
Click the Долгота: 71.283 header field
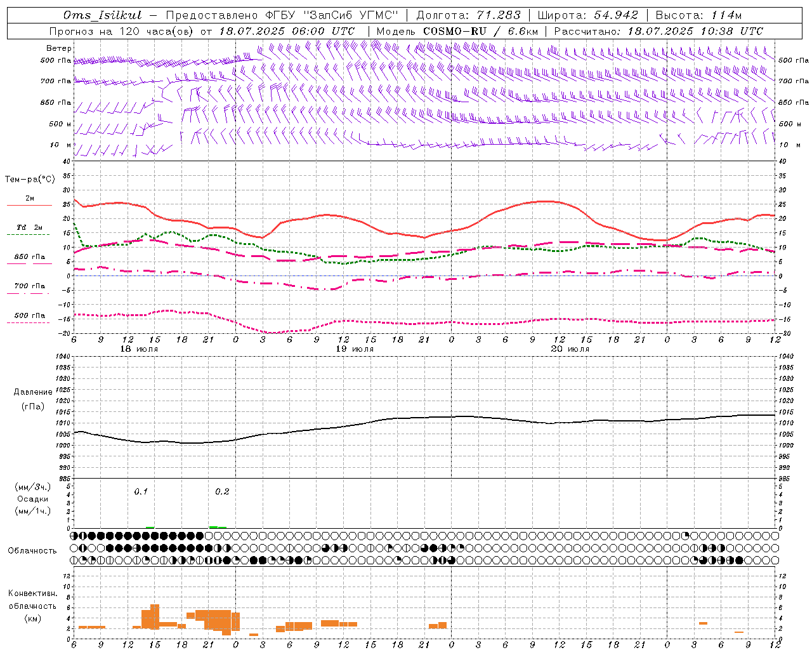(x=468, y=15)
